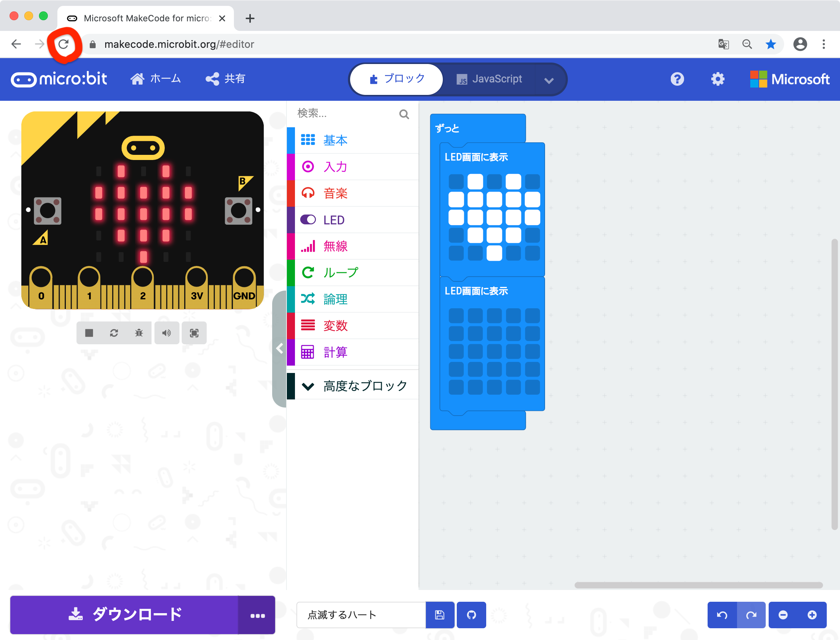Screen dimensions: 840x640
Task: Enable debug mode in the simulator
Action: pyautogui.click(x=139, y=333)
